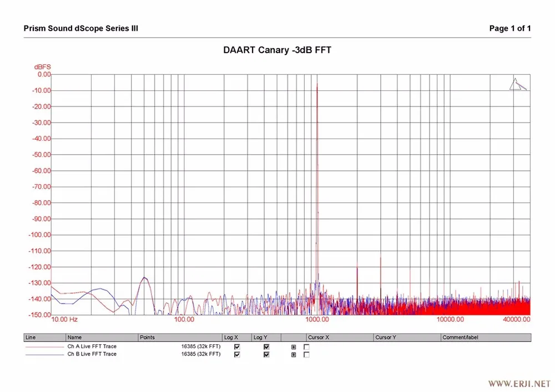Click the Log Y column header
This screenshot has width=555, height=392.
pos(266,337)
